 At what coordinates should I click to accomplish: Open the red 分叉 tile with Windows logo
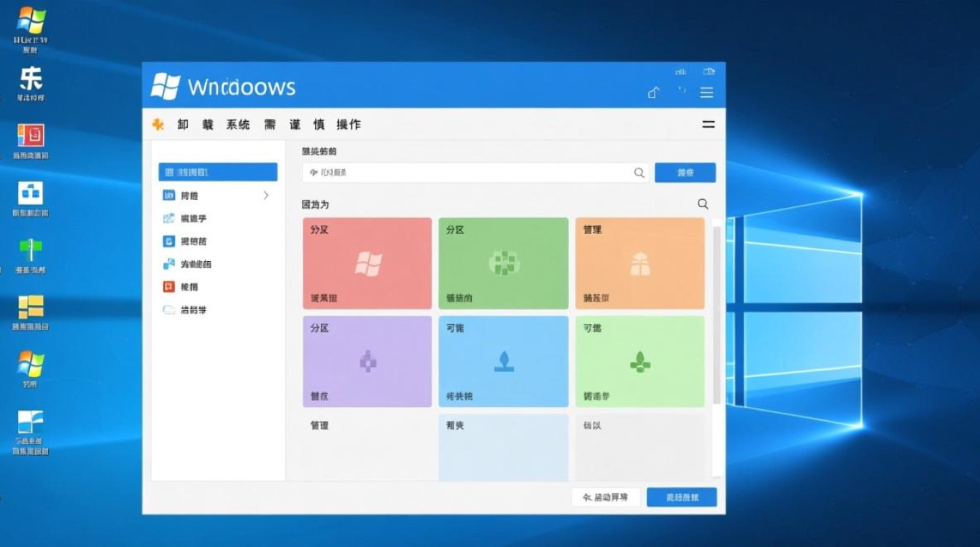tap(367, 263)
